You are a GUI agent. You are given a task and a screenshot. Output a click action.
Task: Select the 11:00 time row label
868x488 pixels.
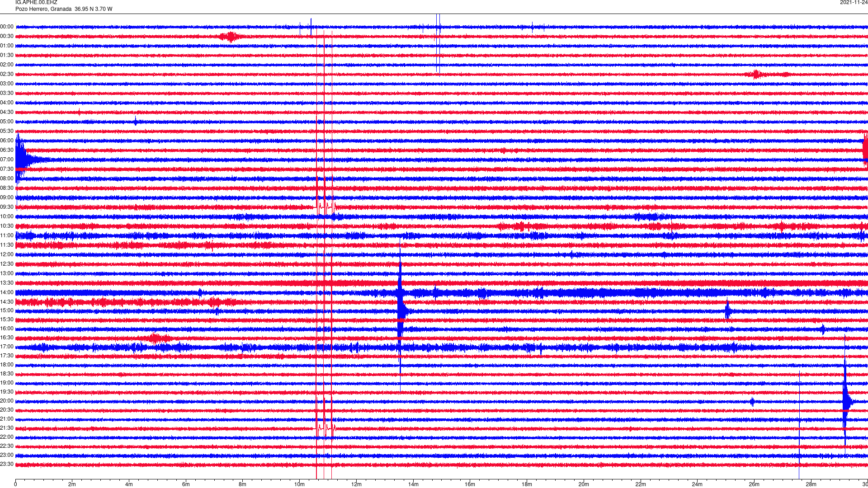coord(7,235)
